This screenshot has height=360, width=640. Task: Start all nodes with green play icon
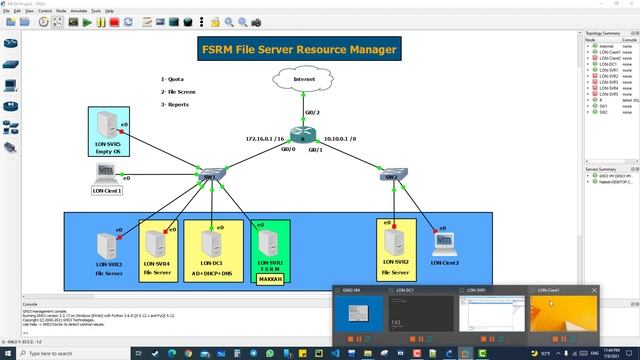click(x=87, y=22)
